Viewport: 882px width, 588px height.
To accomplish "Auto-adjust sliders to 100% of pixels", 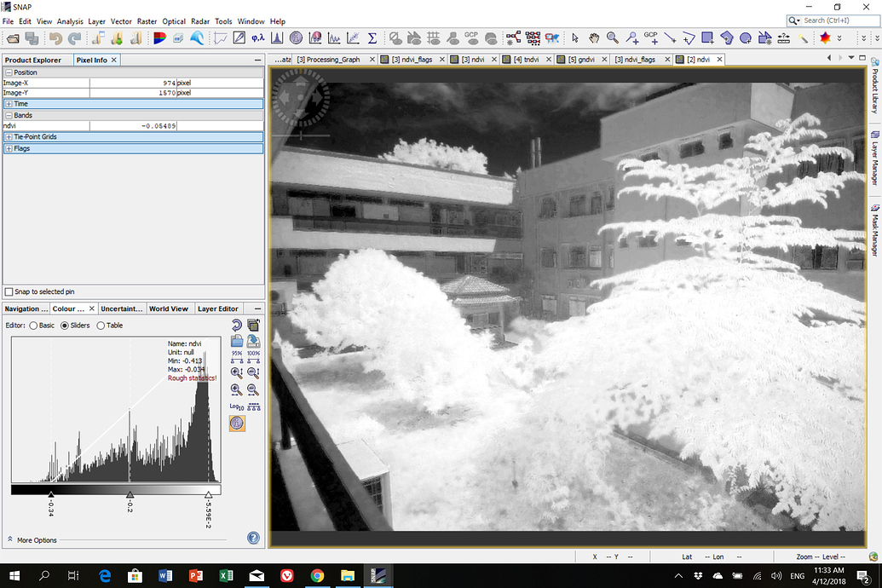I will (x=254, y=357).
